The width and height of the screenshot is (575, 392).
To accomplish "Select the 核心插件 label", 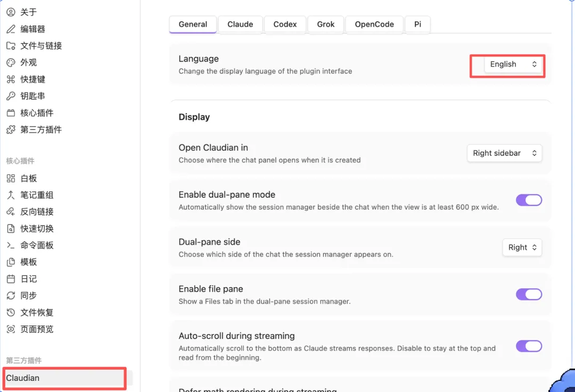I will [37, 113].
